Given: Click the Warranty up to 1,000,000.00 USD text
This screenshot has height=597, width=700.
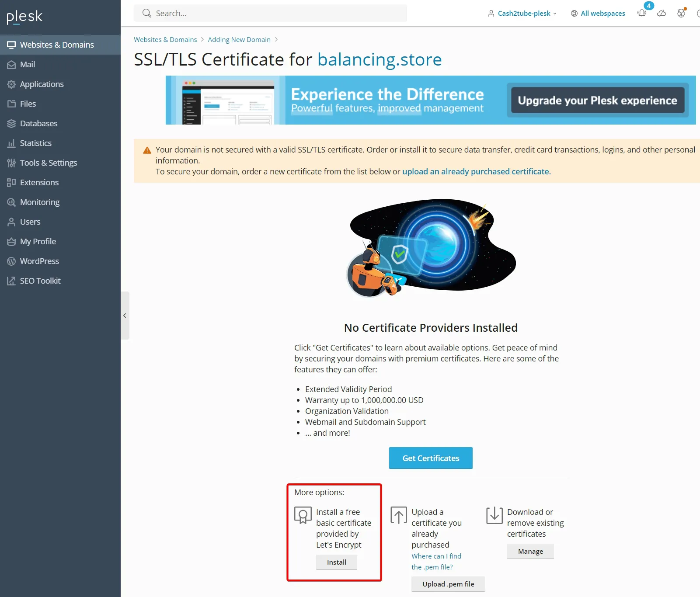Looking at the screenshot, I should click(x=364, y=400).
